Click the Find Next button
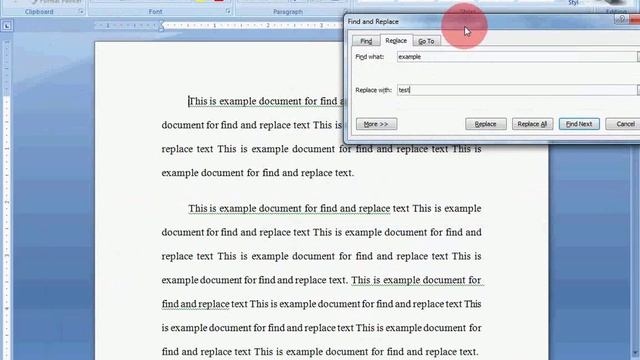 (579, 124)
